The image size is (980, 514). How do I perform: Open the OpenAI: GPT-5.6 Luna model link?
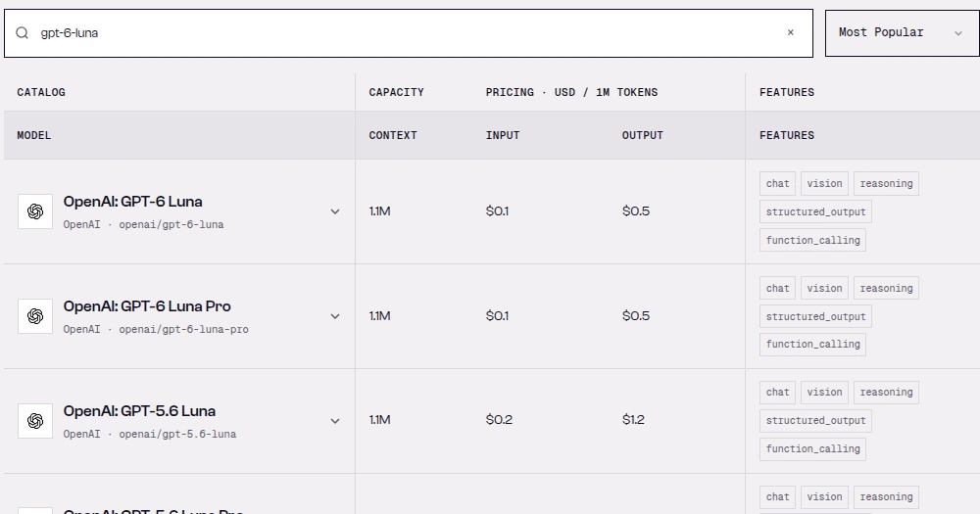139,411
